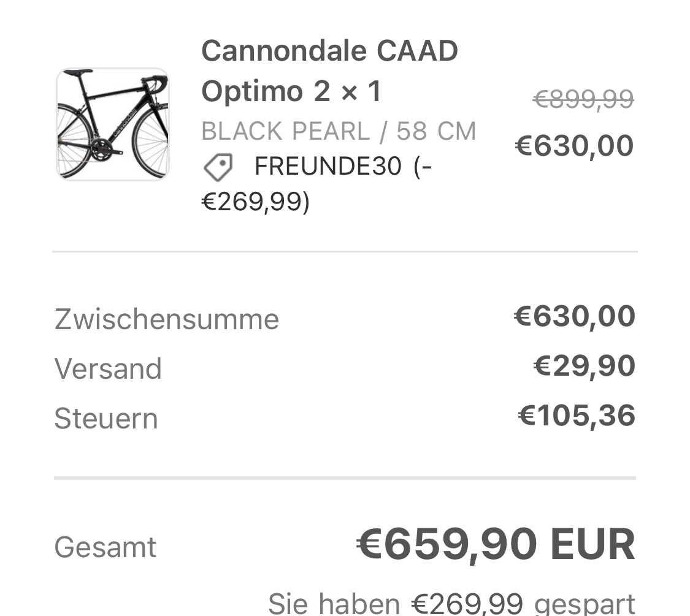690x616 pixels.
Task: Click the Steuern label
Action: click(106, 419)
